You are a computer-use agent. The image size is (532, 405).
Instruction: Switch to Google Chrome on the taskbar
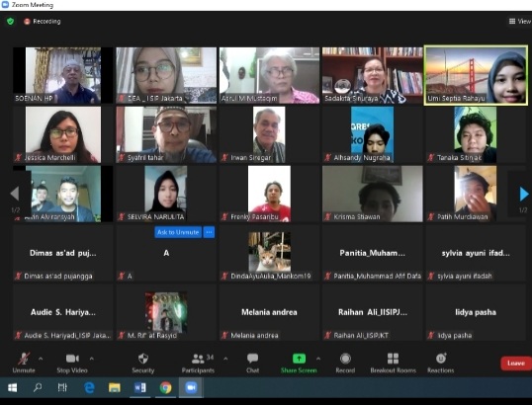point(165,387)
